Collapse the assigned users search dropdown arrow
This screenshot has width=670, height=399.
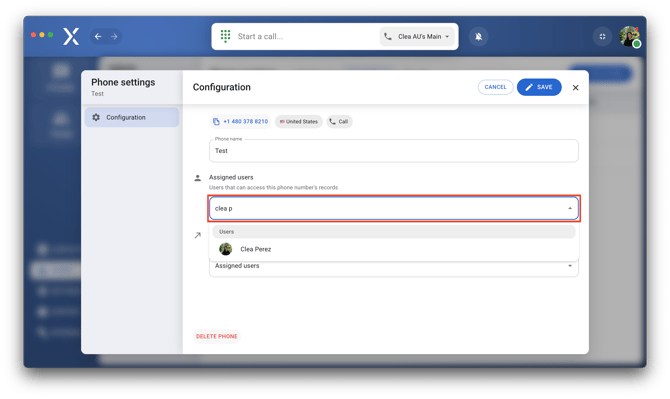point(570,208)
